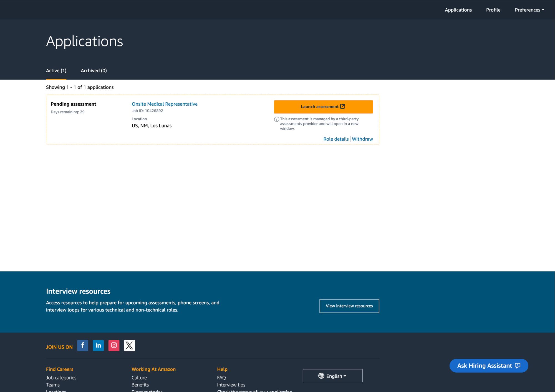
Task: Open Culture link under Working At Amazon
Action: (x=139, y=378)
